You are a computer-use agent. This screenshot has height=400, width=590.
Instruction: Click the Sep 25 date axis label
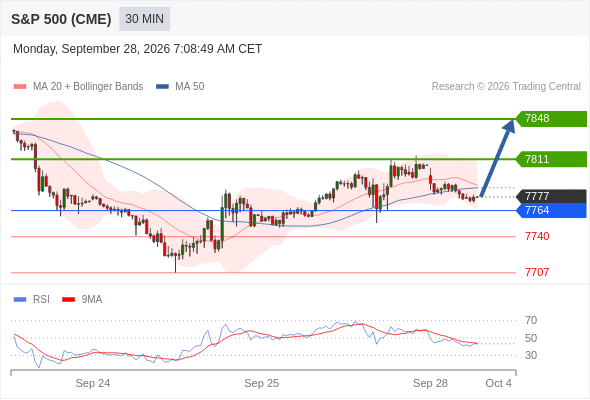262,383
